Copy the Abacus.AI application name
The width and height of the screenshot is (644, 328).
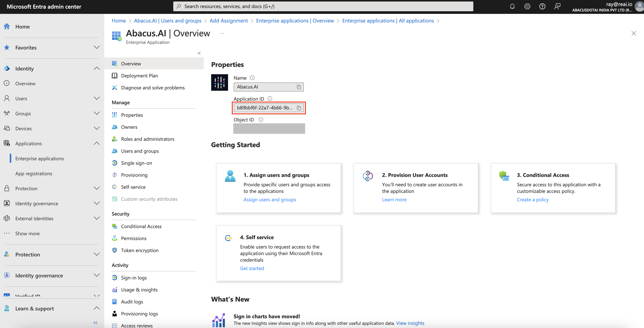click(x=299, y=87)
